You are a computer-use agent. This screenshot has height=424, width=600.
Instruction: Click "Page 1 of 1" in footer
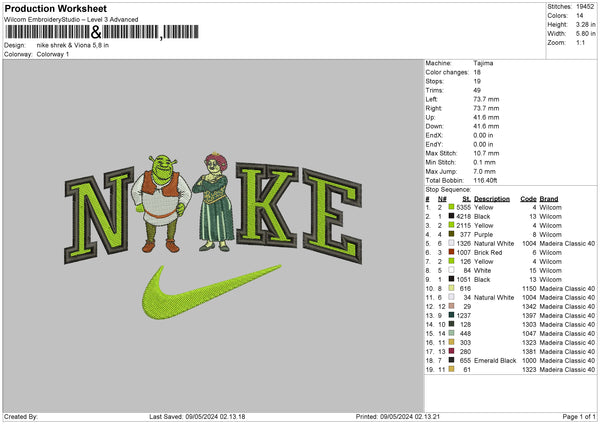tap(579, 416)
